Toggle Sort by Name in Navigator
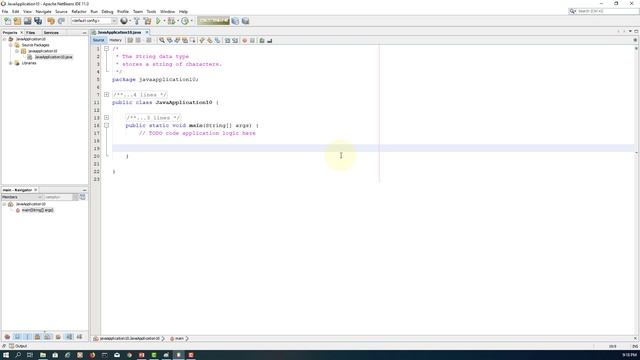 pyautogui.click(x=69, y=337)
